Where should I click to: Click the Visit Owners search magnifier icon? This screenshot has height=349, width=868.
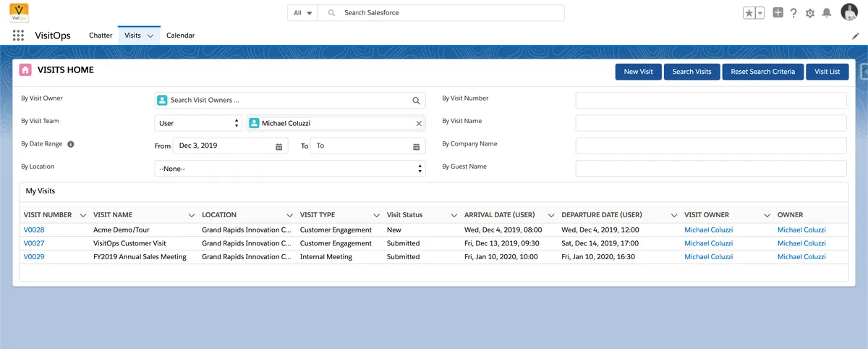416,101
